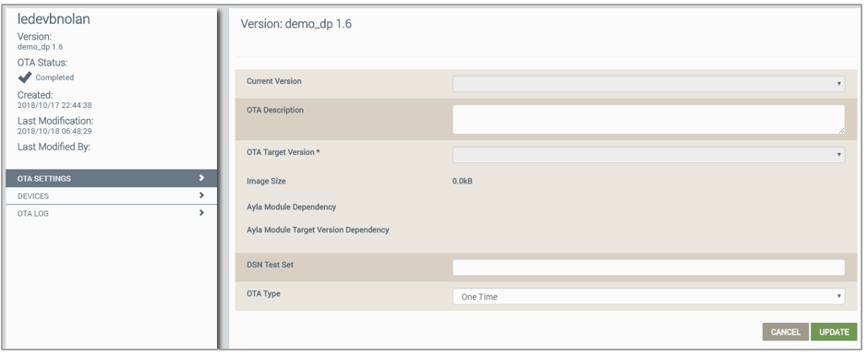Open the OTA SETTINGS section
The height and width of the screenshot is (356, 868).
tap(111, 178)
